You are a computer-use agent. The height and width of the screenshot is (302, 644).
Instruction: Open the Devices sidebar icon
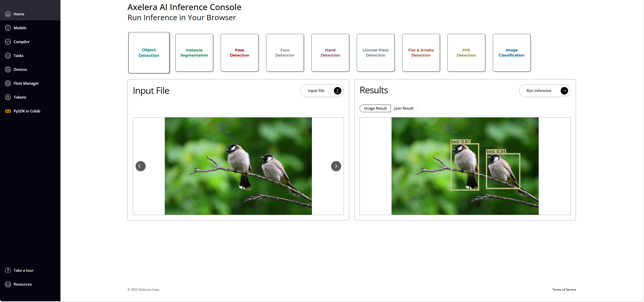[x=8, y=69]
